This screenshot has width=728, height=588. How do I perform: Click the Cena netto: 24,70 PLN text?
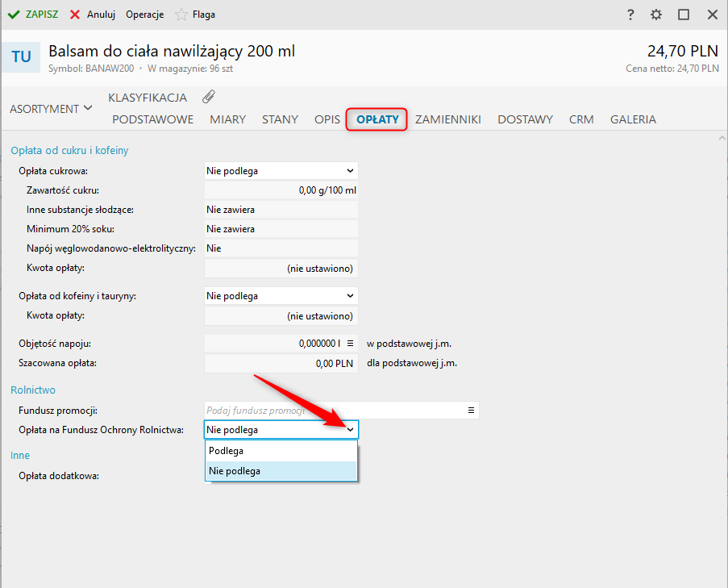point(672,69)
